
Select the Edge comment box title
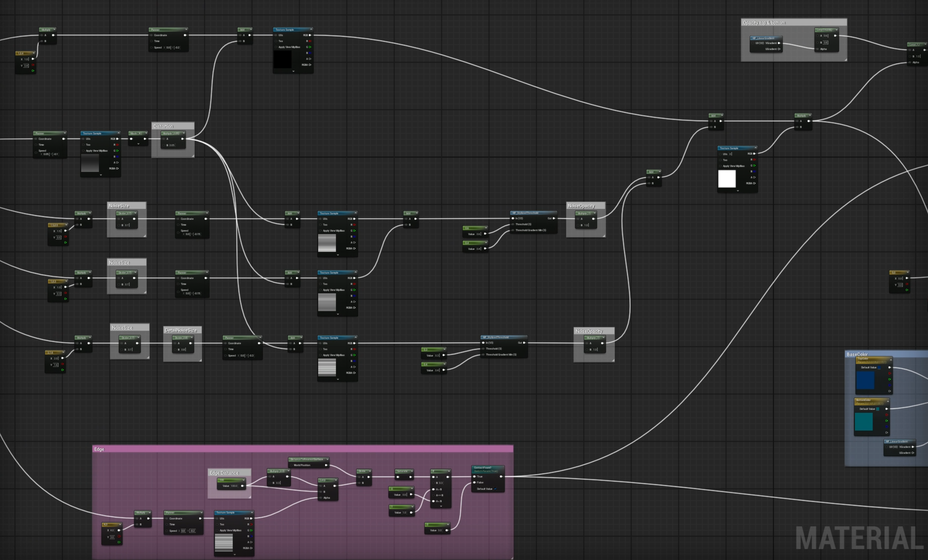tap(99, 449)
